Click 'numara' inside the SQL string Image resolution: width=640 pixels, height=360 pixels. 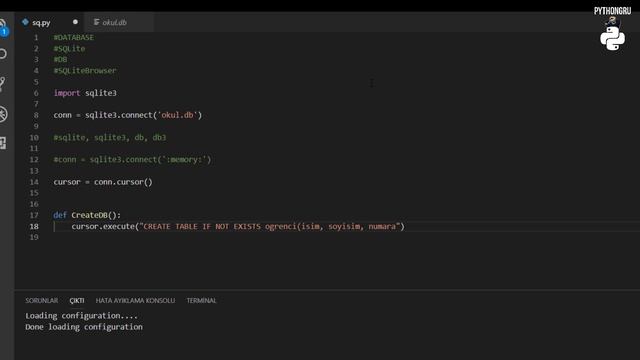(x=382, y=227)
